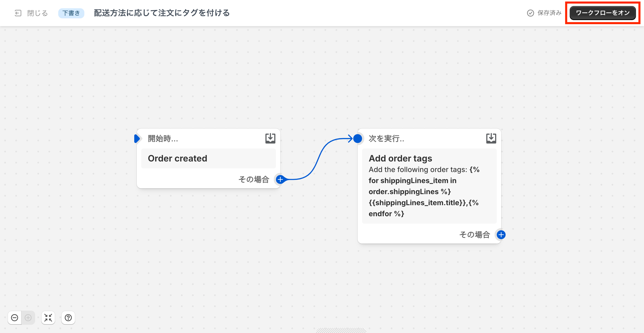Click the plus button below Add order tags
This screenshot has height=333, width=644.
click(501, 235)
